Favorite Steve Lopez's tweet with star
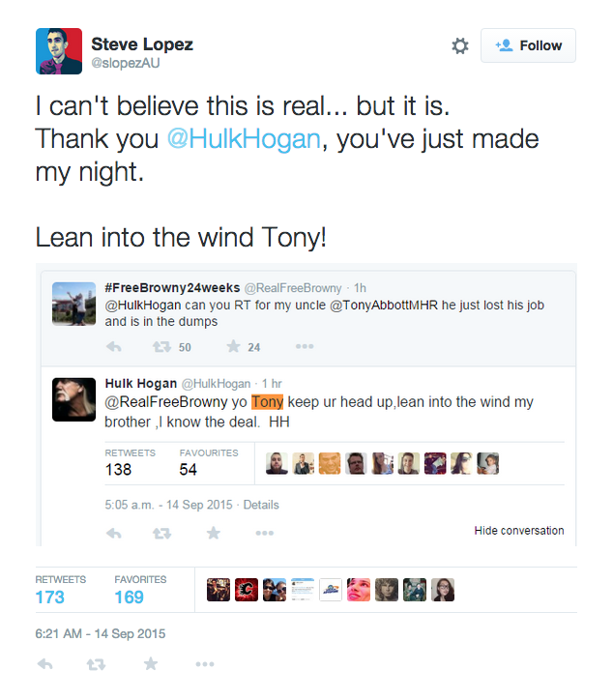 pyautogui.click(x=151, y=664)
